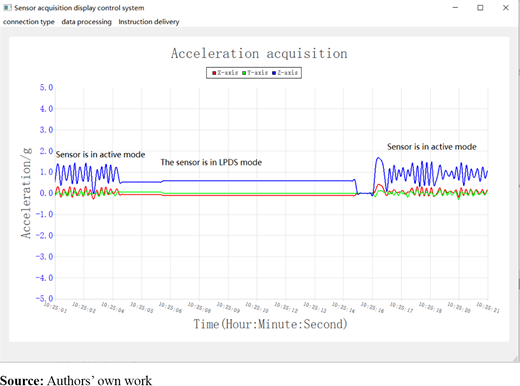The width and height of the screenshot is (520, 386).
Task: Click the -3.0 y-axis tick label
Action: 44,256
